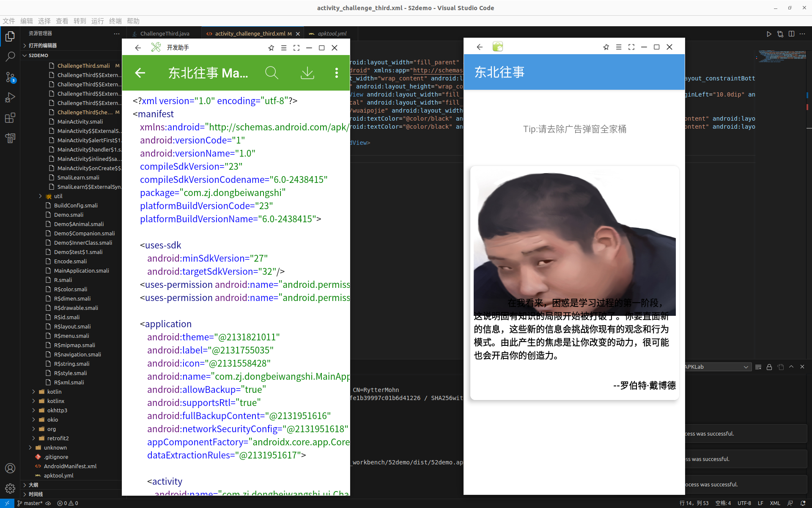Select the ChallengeThird.java tab
812x508 pixels.
click(x=164, y=33)
